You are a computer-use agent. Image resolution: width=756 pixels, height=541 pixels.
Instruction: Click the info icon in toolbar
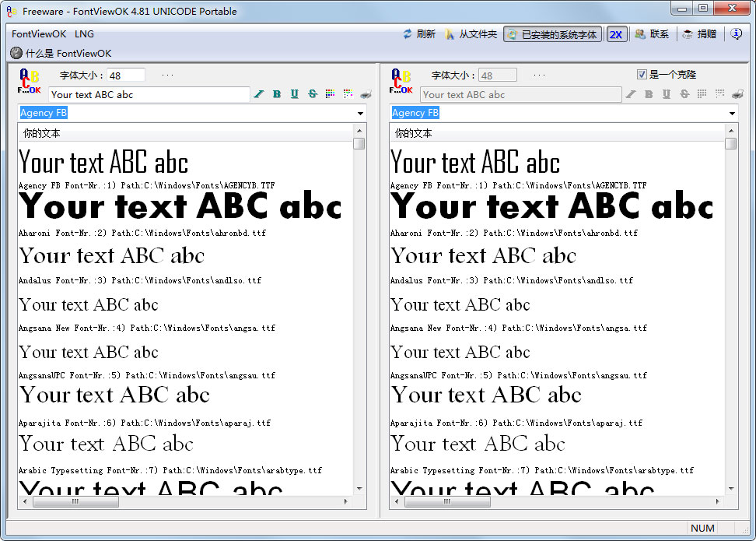[x=737, y=34]
